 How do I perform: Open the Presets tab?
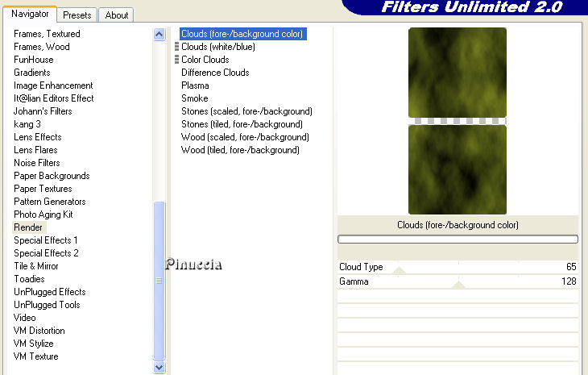77,15
